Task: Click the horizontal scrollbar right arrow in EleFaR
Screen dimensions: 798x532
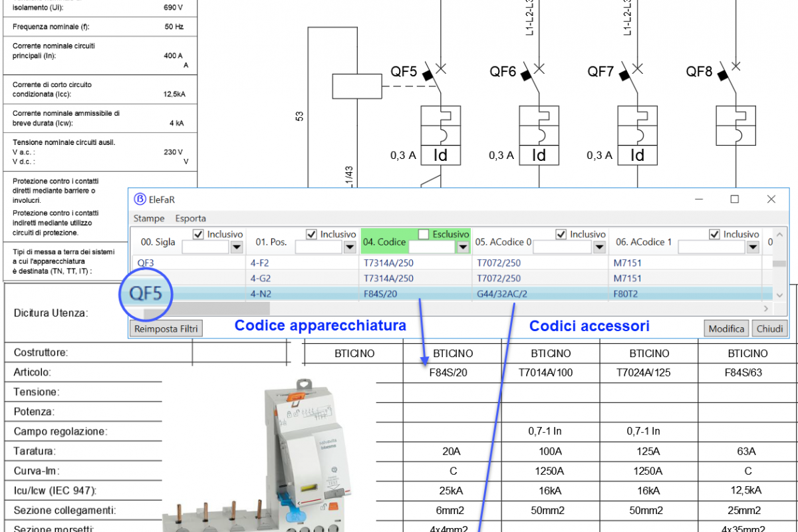Action: [x=766, y=309]
